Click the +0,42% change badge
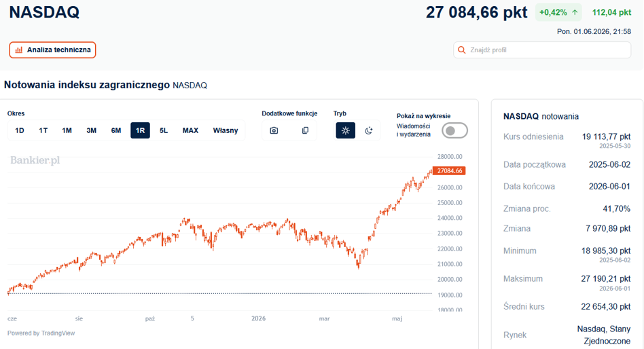This screenshot has width=644, height=349. [x=558, y=12]
